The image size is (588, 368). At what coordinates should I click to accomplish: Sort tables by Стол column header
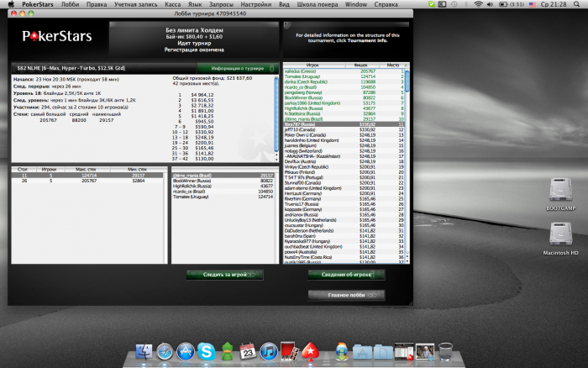(23, 170)
